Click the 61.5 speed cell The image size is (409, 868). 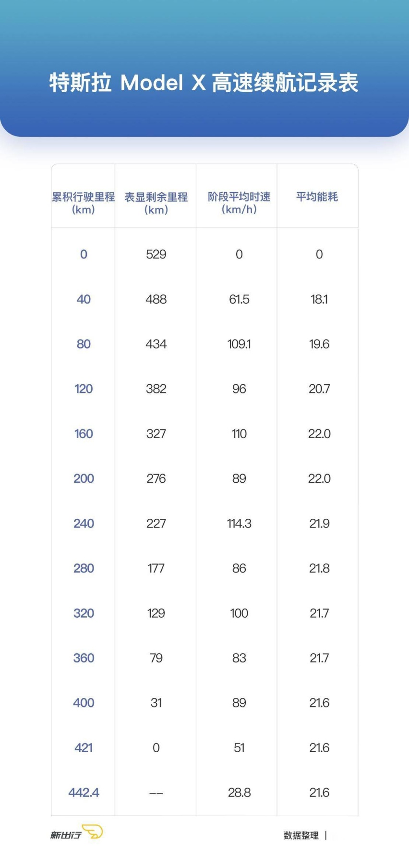239,299
